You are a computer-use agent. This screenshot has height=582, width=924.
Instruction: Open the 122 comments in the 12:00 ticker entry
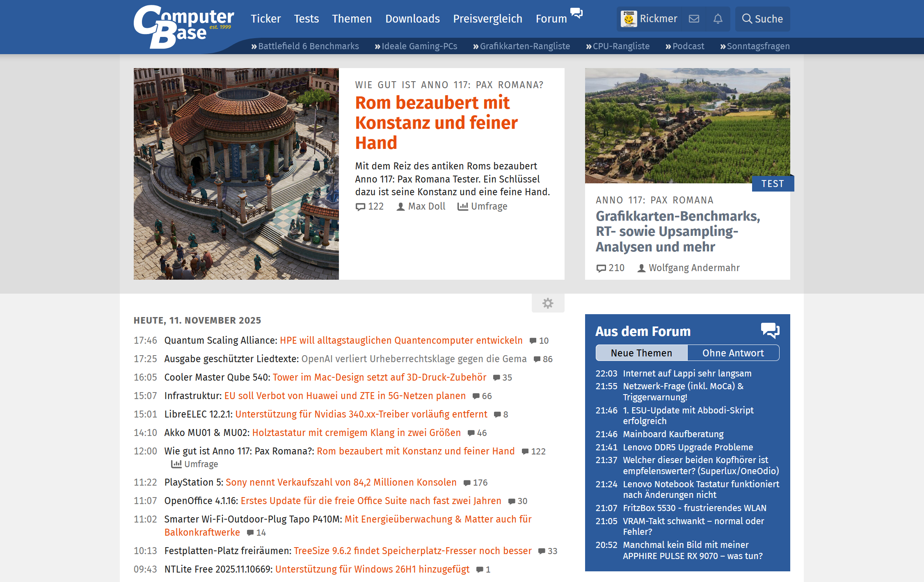click(x=534, y=451)
